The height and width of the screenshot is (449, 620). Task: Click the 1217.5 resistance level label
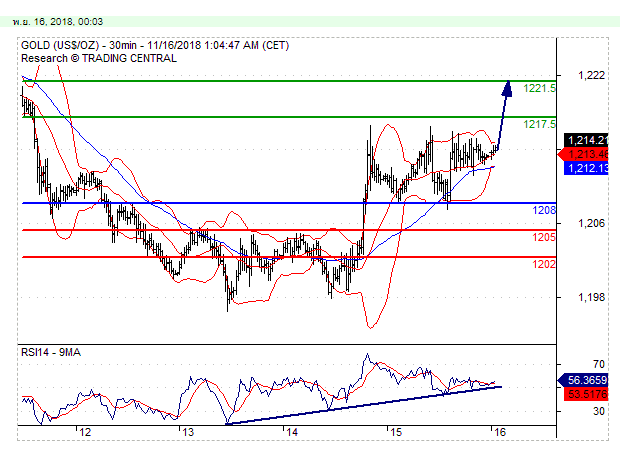point(539,124)
